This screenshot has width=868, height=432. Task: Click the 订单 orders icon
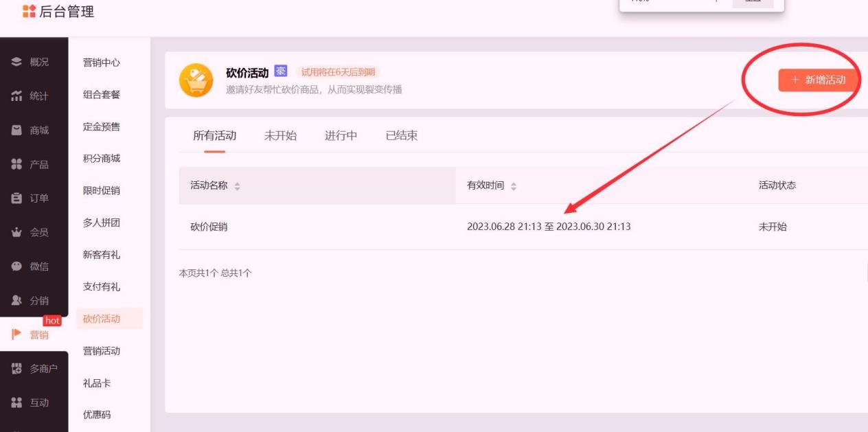16,198
